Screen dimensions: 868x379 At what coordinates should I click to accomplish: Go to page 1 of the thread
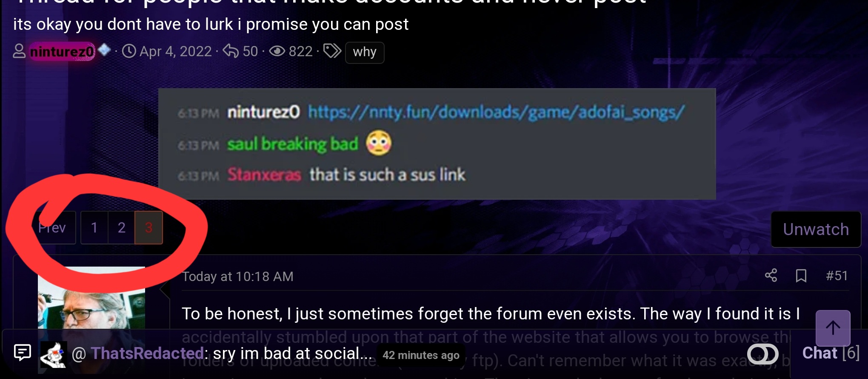[x=94, y=227]
